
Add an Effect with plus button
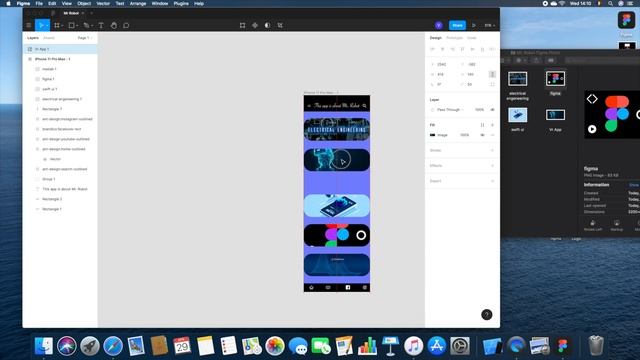point(492,166)
